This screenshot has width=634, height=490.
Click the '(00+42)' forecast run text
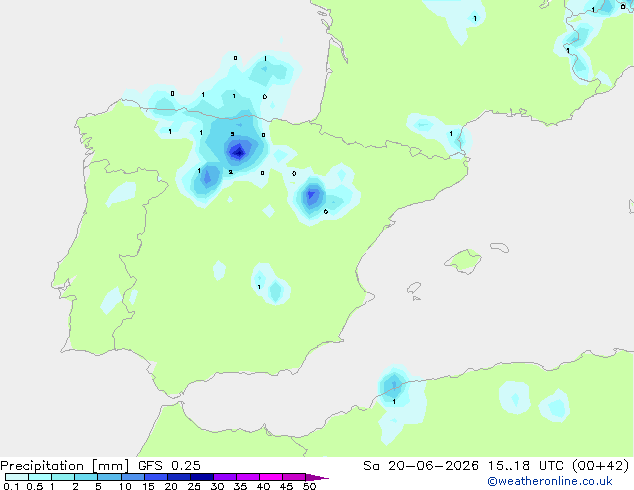pyautogui.click(x=601, y=465)
